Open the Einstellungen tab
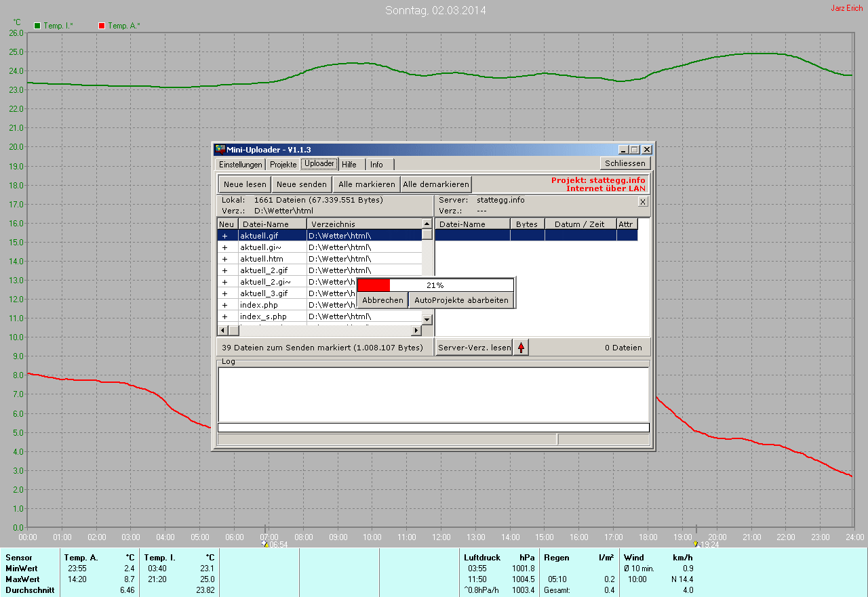Image resolution: width=868 pixels, height=597 pixels. [240, 165]
